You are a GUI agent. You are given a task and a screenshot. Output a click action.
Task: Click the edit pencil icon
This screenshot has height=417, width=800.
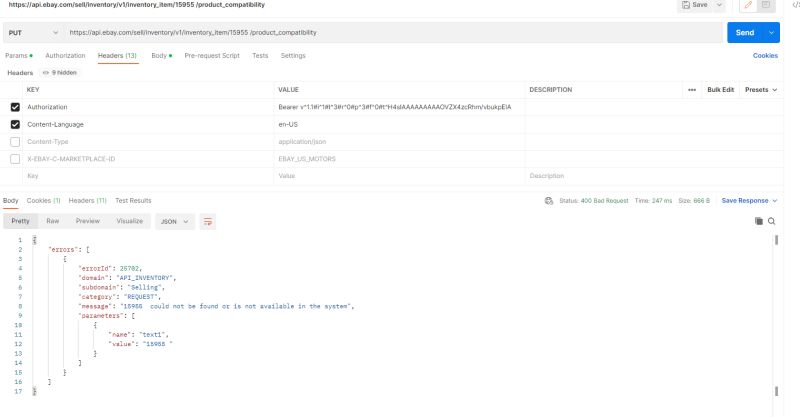click(x=748, y=5)
